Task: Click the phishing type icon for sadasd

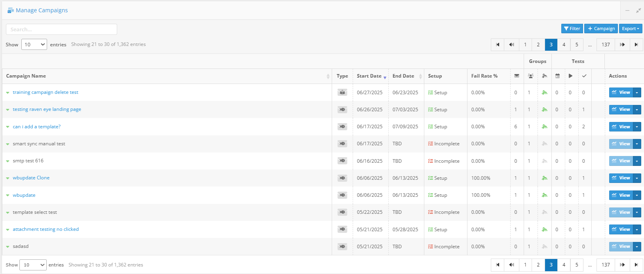Action: [x=342, y=246]
